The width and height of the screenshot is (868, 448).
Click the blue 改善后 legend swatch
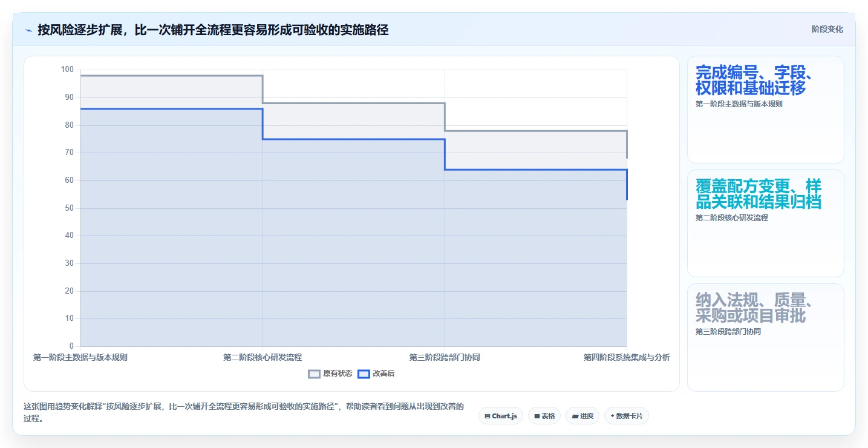coord(364,374)
